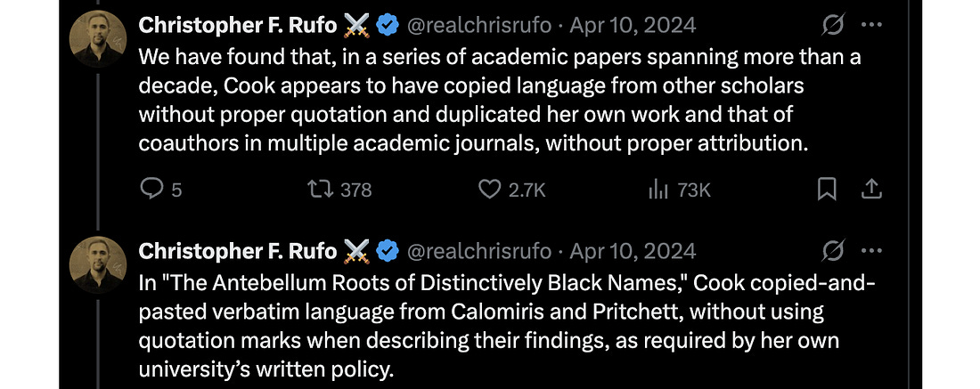Open Christopher F. Rufo name on second tweet
Image resolution: width=980 pixels, height=389 pixels.
click(x=238, y=252)
